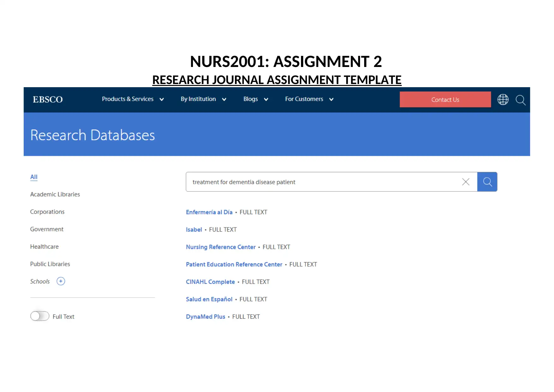
Task: Open the DynaMed Plus link
Action: point(206,317)
